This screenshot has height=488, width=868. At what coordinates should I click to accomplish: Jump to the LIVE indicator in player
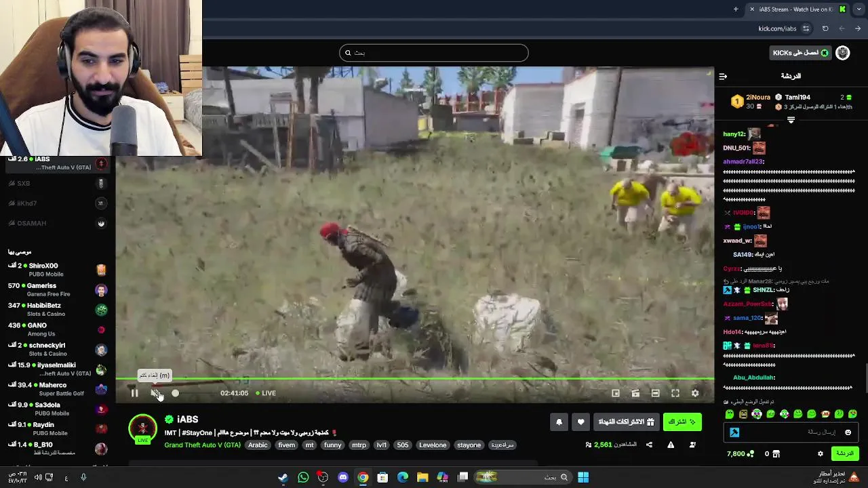[266, 393]
